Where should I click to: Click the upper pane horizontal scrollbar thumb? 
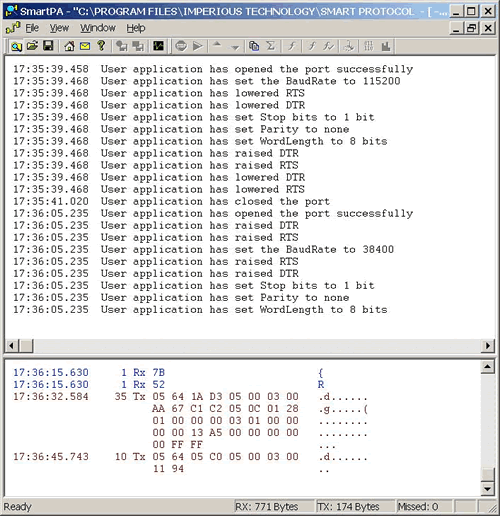(26, 346)
